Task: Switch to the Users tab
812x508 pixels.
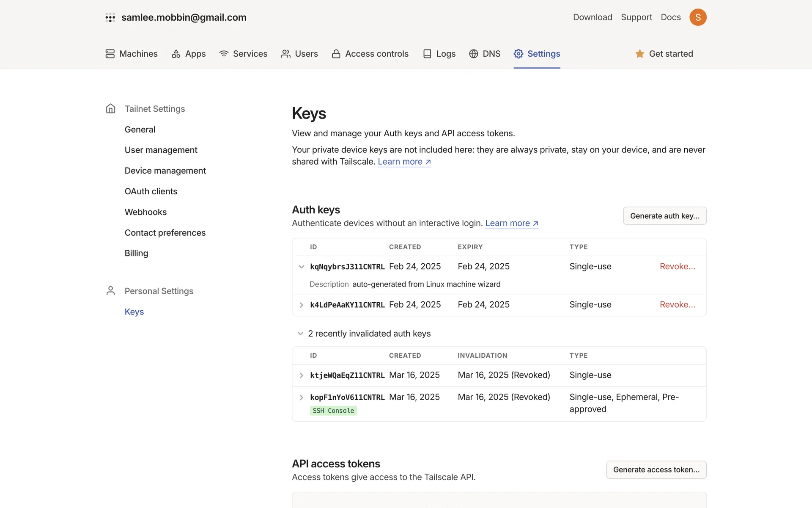Action: (x=299, y=54)
